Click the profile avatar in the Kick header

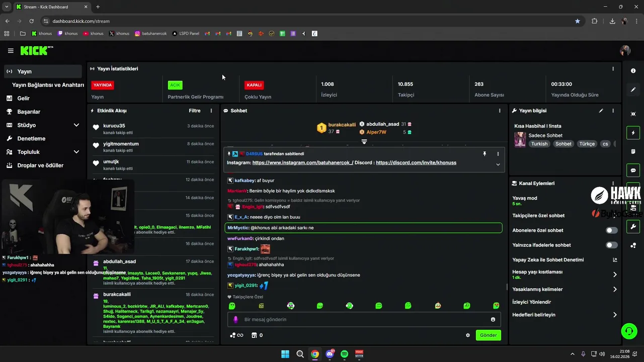pos(625,51)
